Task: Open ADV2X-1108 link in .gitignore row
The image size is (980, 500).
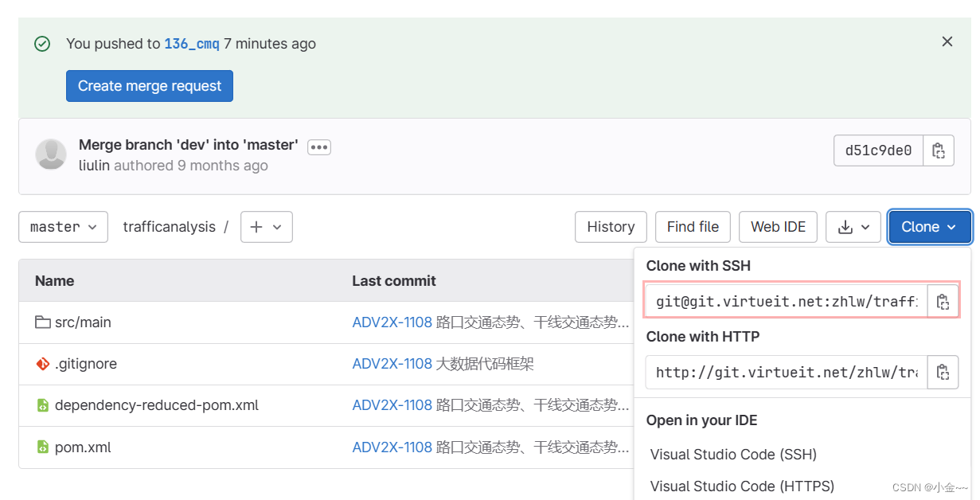Action: pyautogui.click(x=392, y=364)
